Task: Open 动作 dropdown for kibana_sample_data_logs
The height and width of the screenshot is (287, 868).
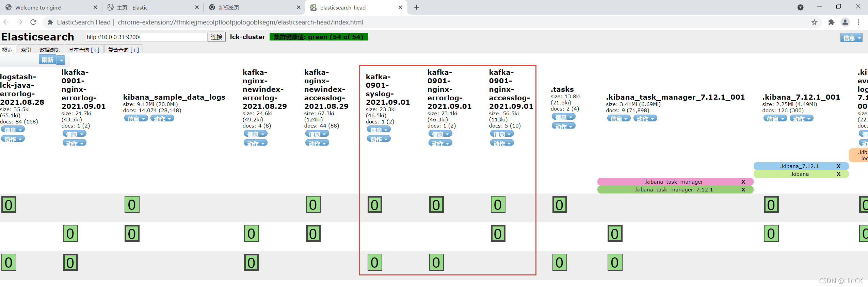Action: coord(162,118)
